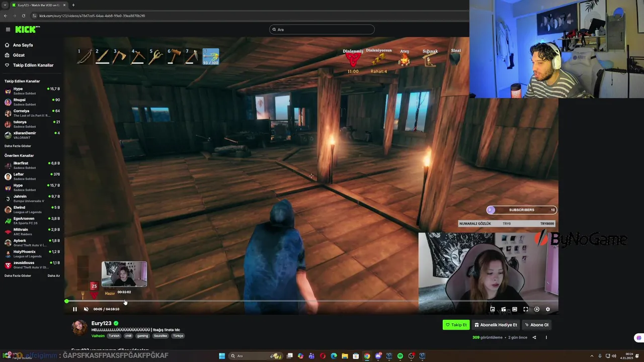Open the Kick hamburger sidebar menu

[x=8, y=30]
